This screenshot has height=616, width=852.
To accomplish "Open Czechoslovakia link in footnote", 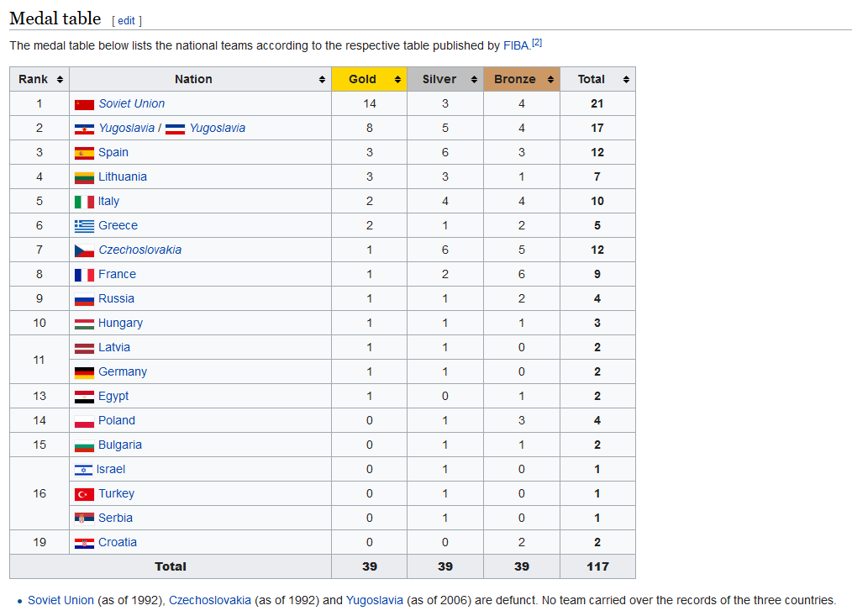I will [x=210, y=601].
